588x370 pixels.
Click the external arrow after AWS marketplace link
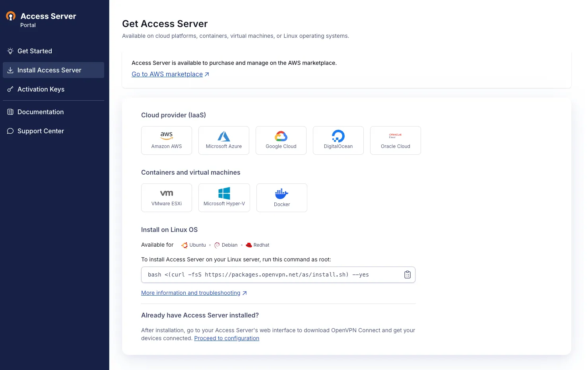click(207, 74)
